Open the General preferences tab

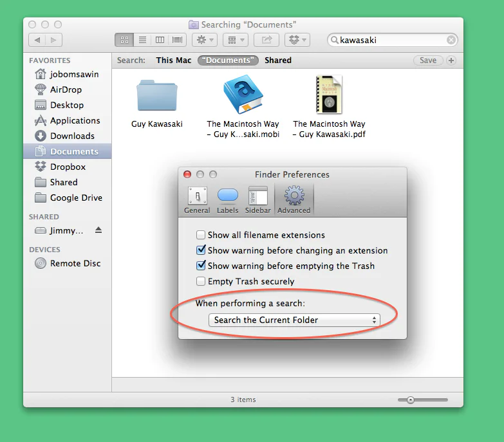(197, 201)
